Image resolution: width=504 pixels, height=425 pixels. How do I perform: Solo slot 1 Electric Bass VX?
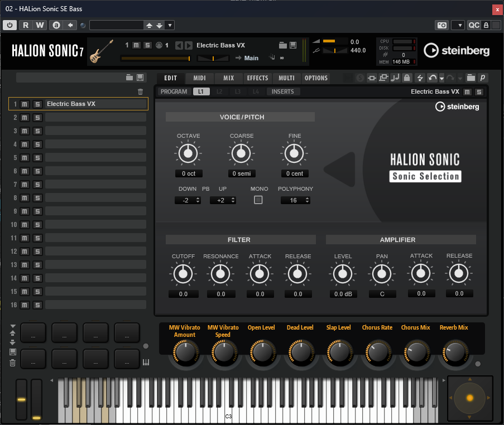(x=37, y=104)
